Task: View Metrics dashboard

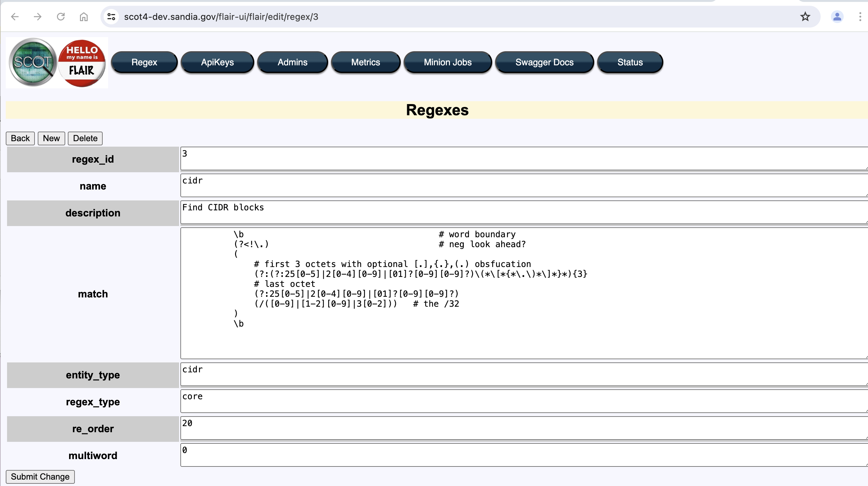Action: [x=366, y=62]
